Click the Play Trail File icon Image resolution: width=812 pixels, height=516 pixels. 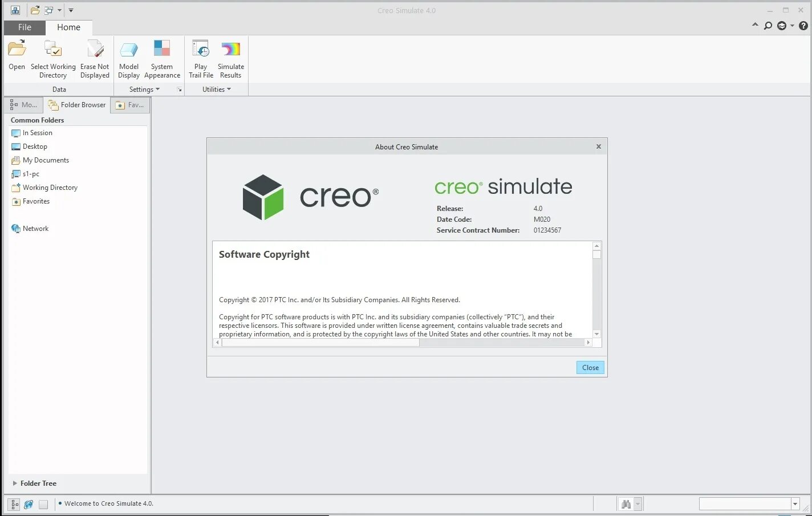point(200,48)
